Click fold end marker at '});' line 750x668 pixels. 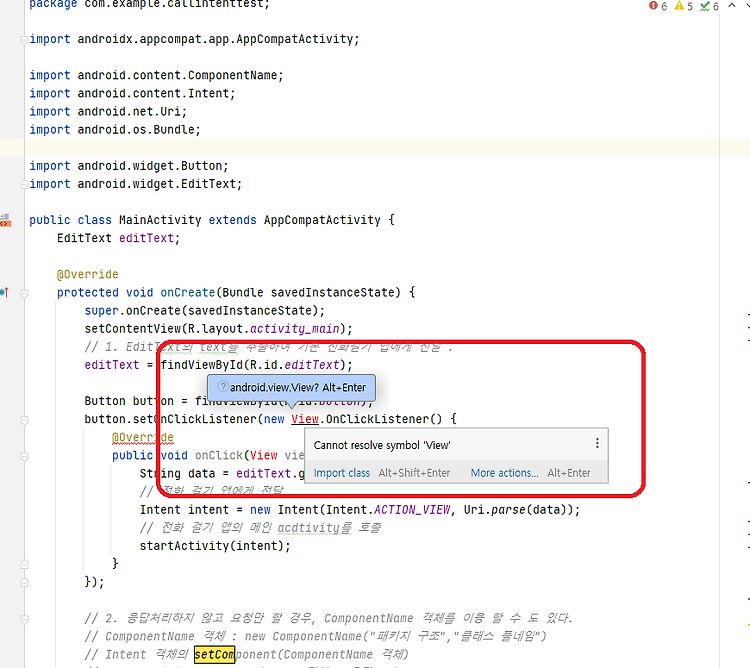[24, 583]
